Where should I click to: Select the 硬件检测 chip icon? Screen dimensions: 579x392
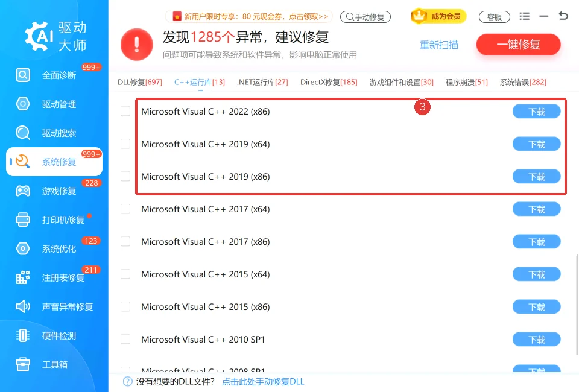coord(23,335)
